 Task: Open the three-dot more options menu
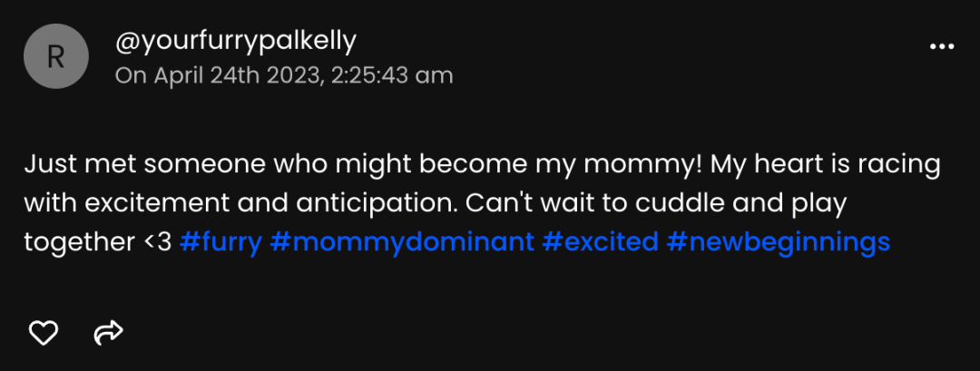pos(942,45)
